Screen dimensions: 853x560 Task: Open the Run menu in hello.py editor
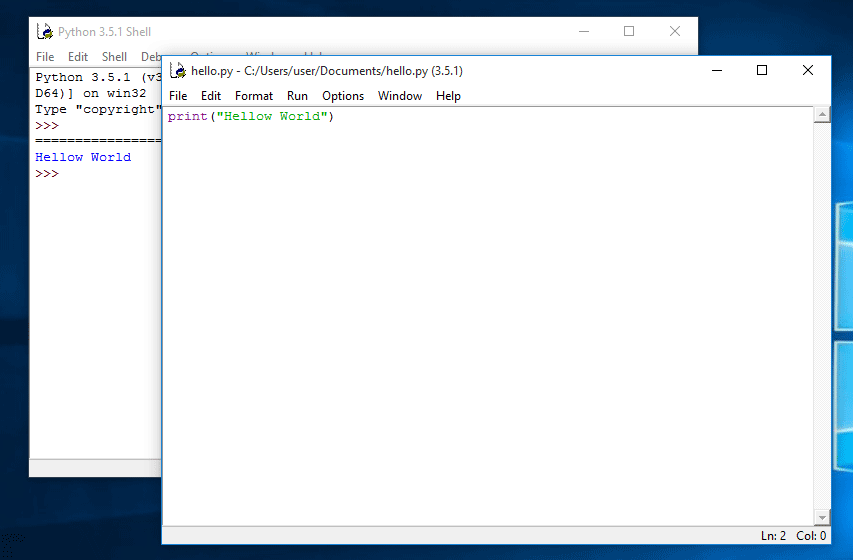[x=297, y=96]
